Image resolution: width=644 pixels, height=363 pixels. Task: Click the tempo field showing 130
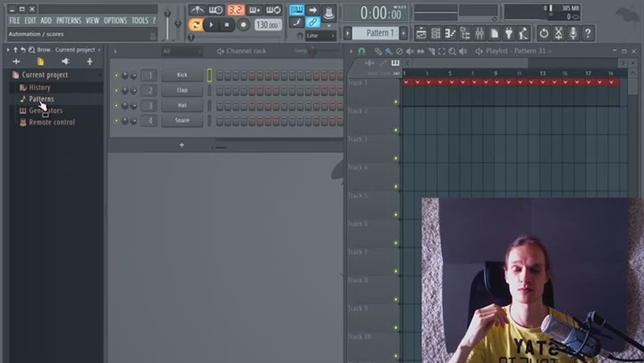268,25
